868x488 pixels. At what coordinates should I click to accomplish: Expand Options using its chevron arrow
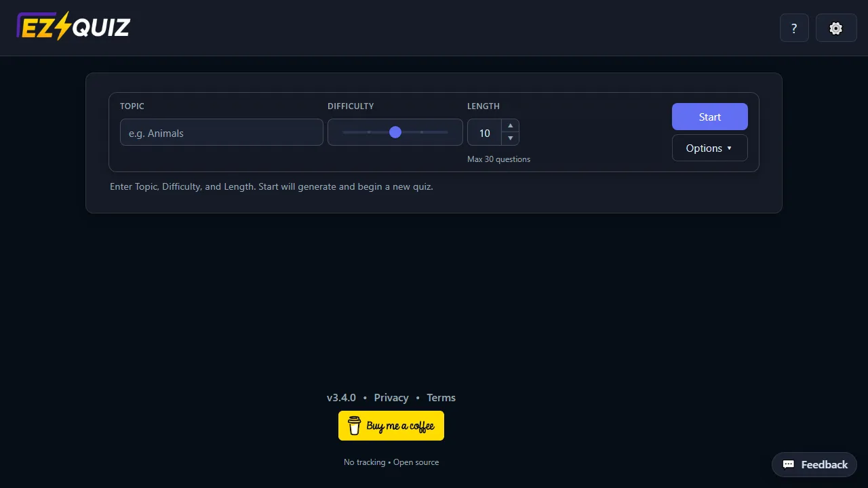pyautogui.click(x=729, y=148)
